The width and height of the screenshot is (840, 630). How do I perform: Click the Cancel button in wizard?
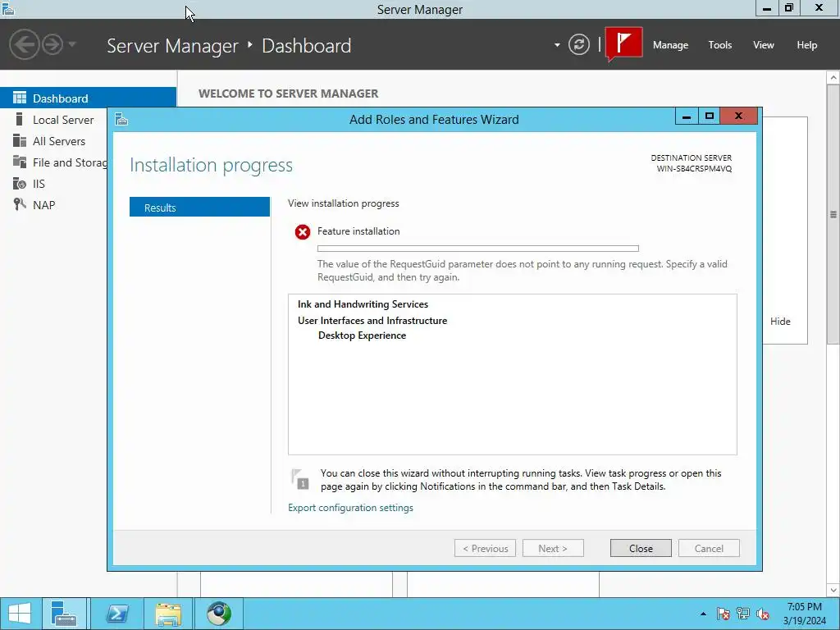709,548
